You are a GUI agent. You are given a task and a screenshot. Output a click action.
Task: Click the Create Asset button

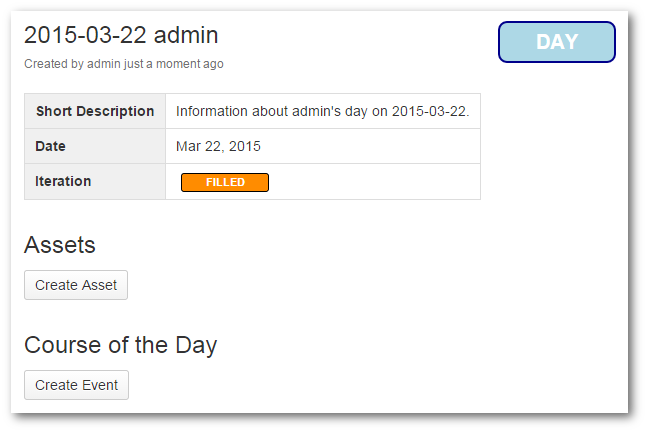(x=76, y=285)
